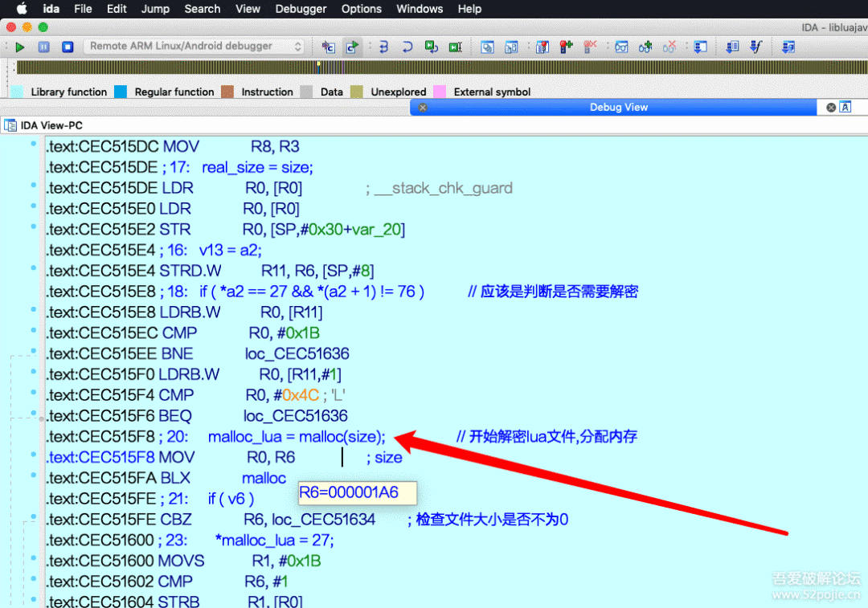Viewport: 868px width, 608px height.
Task: Add a breakpoint using the toolbar icon
Action: (x=566, y=47)
